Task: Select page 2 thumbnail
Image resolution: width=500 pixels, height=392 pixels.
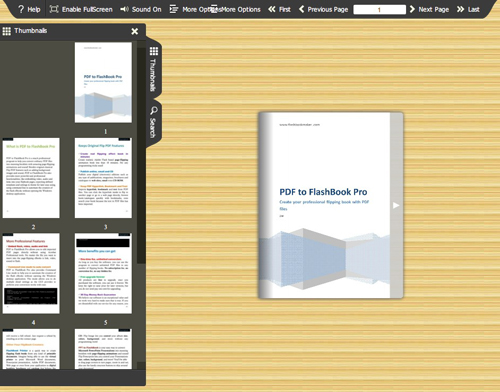Action: pos(31,178)
